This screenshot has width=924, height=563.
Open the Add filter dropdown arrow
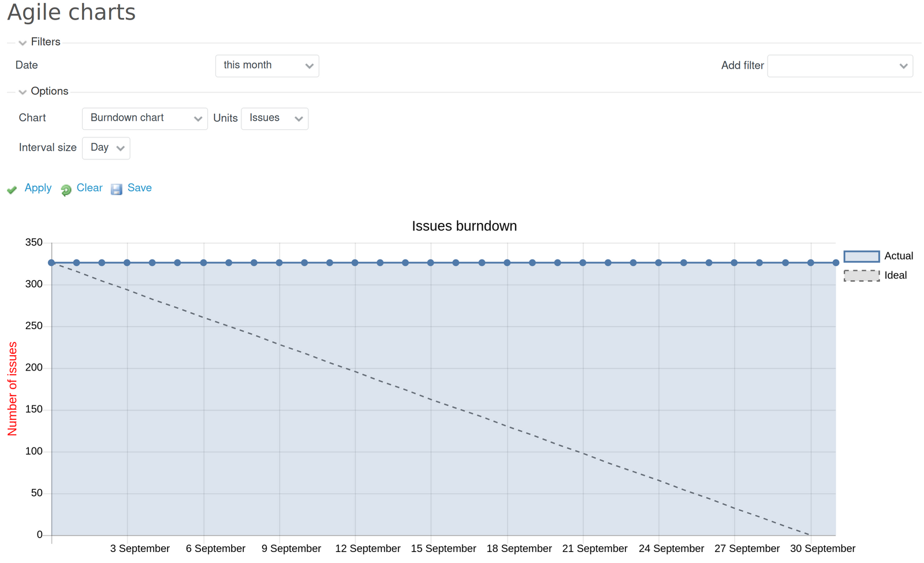click(904, 66)
